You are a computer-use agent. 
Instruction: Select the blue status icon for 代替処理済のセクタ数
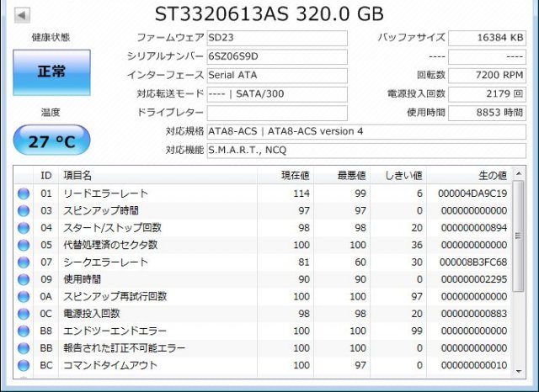[24, 245]
